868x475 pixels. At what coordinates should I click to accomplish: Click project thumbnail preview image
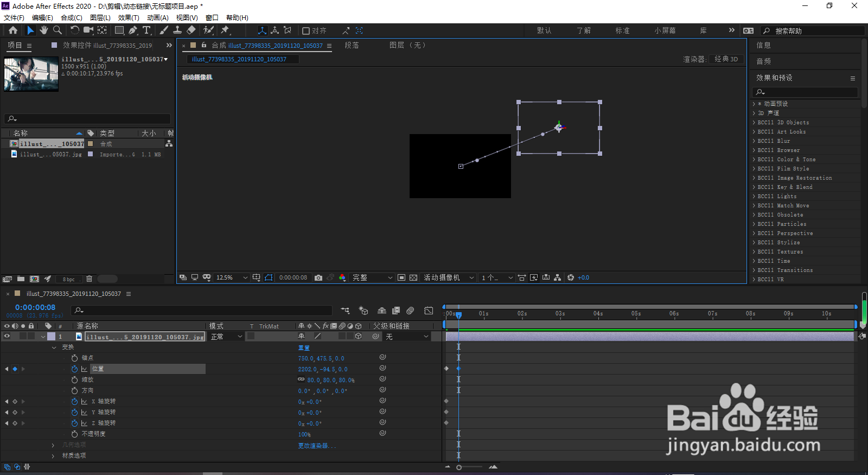[x=31, y=74]
